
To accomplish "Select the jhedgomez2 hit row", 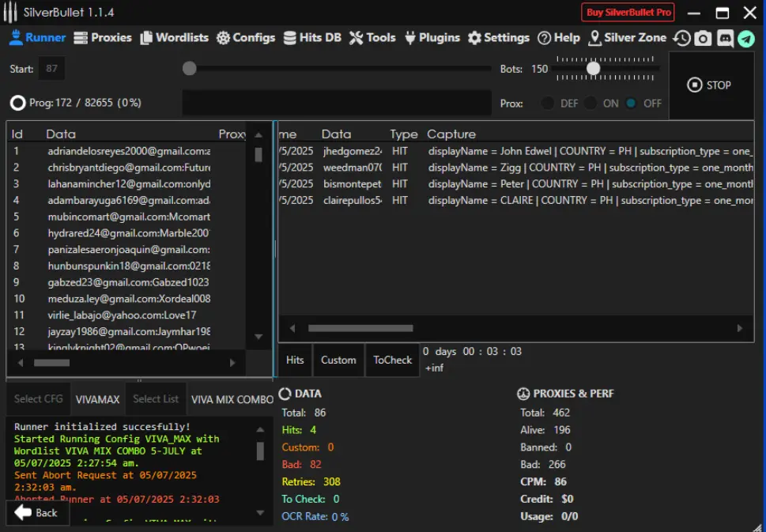I will click(516, 152).
